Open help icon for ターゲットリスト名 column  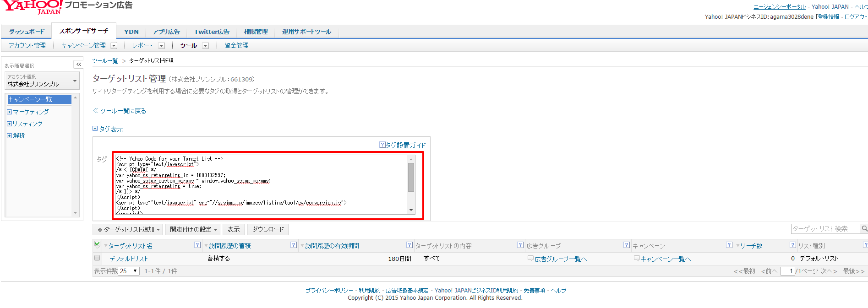pyautogui.click(x=197, y=245)
